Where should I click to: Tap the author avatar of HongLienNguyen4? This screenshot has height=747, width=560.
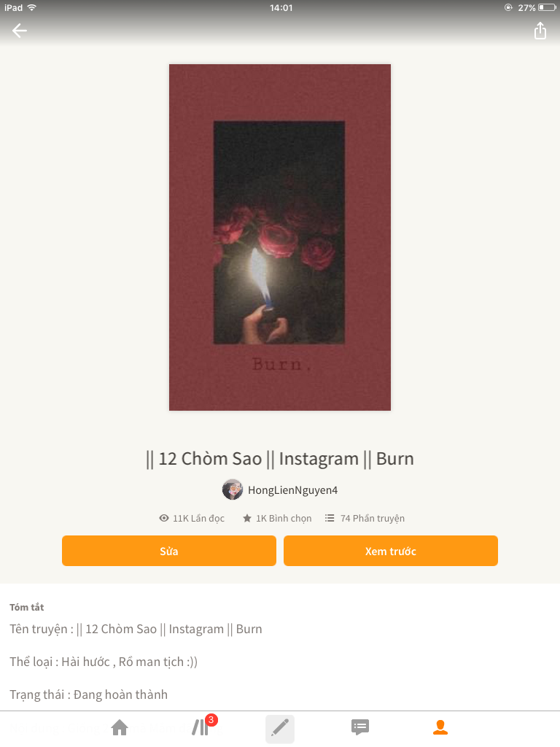233,489
